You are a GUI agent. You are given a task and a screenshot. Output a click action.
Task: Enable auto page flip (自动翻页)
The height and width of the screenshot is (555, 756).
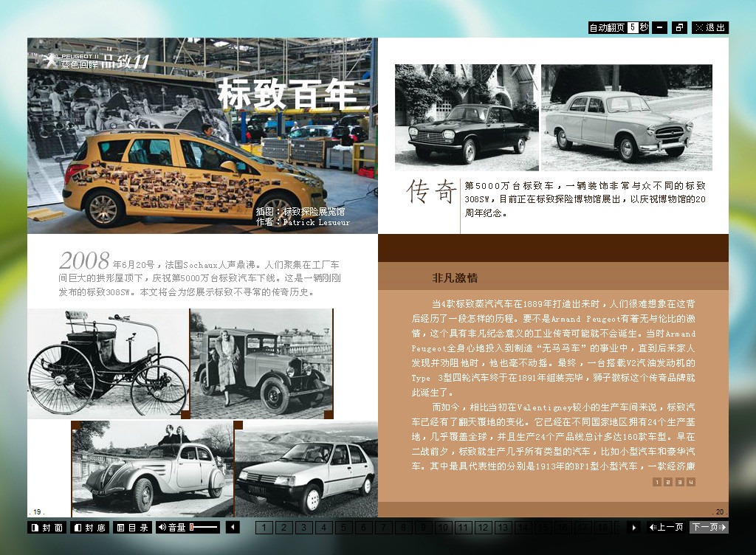coord(607,28)
